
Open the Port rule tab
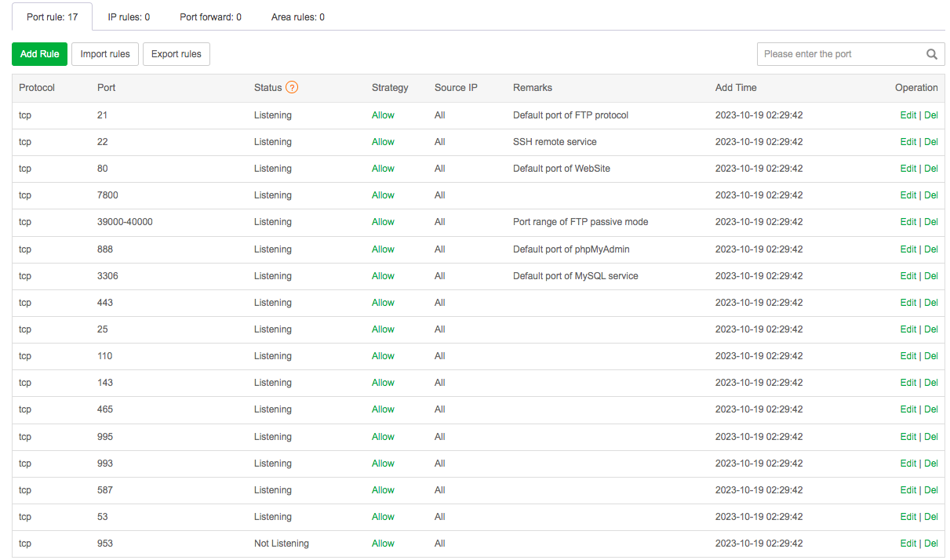52,16
